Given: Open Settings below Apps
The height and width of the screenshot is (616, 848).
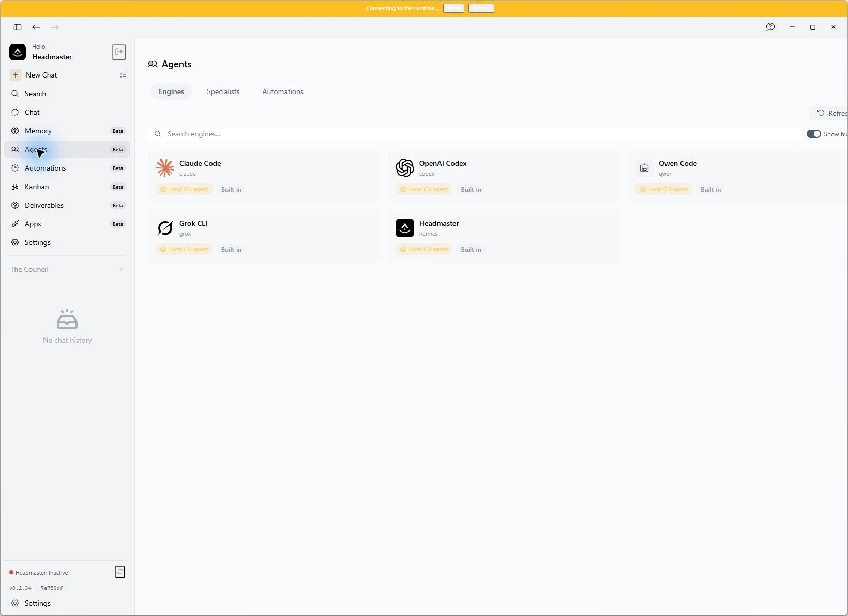Looking at the screenshot, I should (x=67, y=242).
